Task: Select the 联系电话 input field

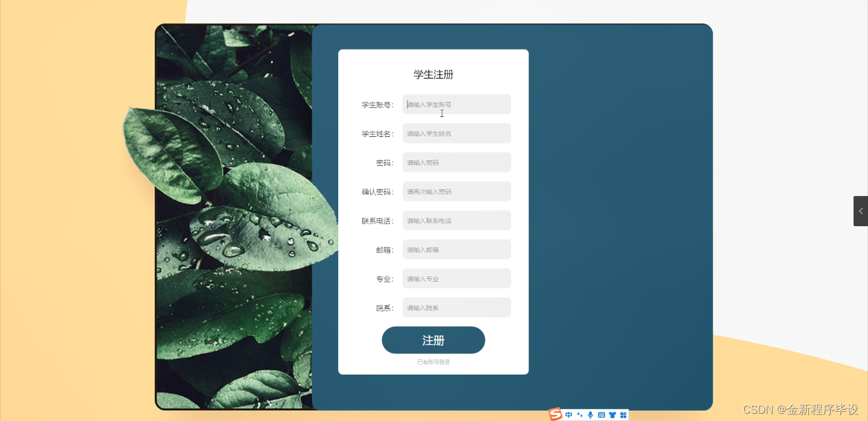Action: pos(457,220)
